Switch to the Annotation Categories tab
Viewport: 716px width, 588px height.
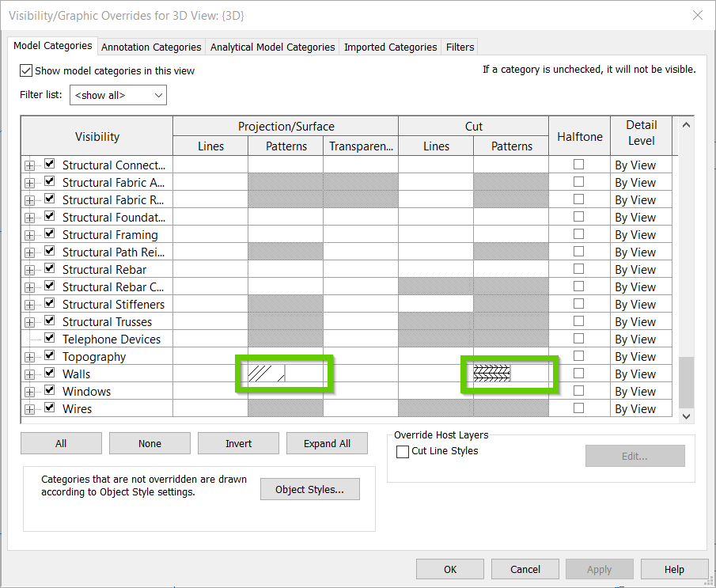pyautogui.click(x=151, y=47)
